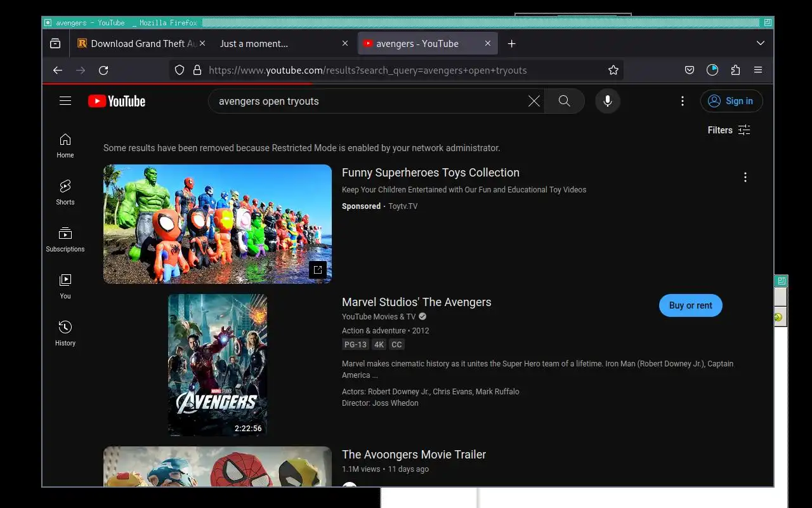Open the Firefox View icon
812x508 pixels.
pyautogui.click(x=55, y=44)
